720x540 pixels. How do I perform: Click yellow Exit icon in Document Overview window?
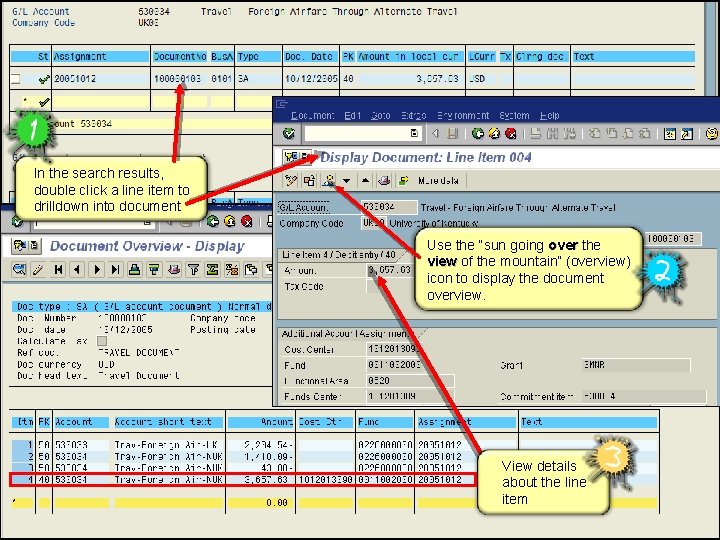[x=230, y=222]
